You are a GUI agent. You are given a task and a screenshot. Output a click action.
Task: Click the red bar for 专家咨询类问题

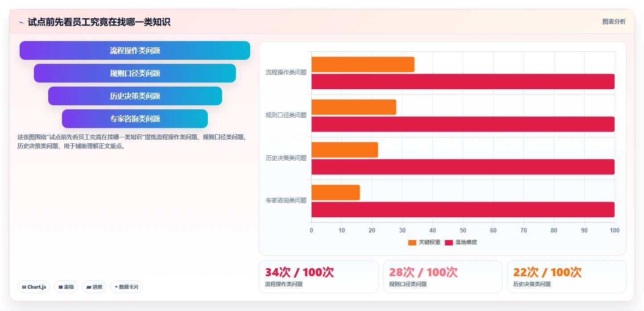[x=463, y=209]
